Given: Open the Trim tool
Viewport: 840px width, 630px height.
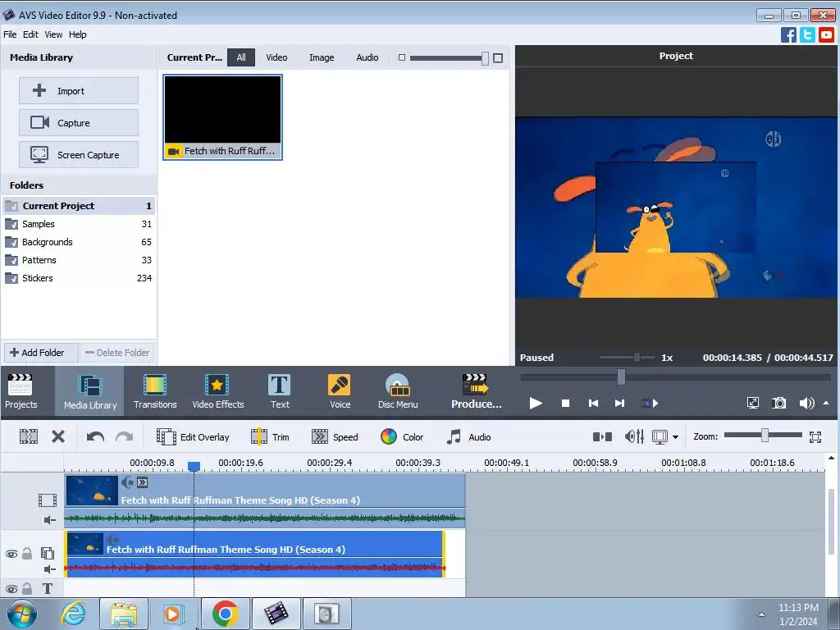Looking at the screenshot, I should pyautogui.click(x=270, y=436).
